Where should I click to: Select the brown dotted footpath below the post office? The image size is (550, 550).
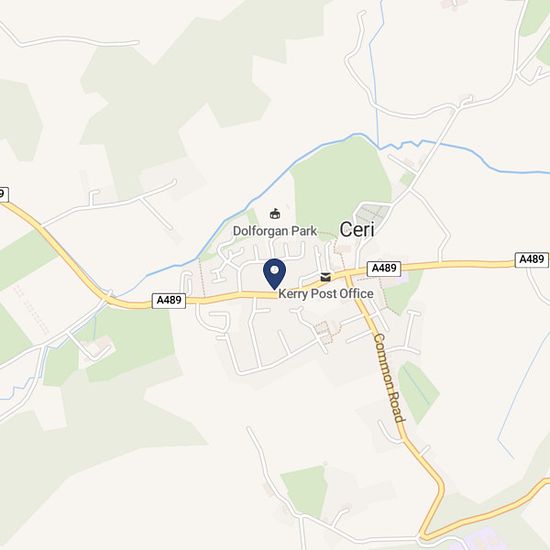(327, 331)
